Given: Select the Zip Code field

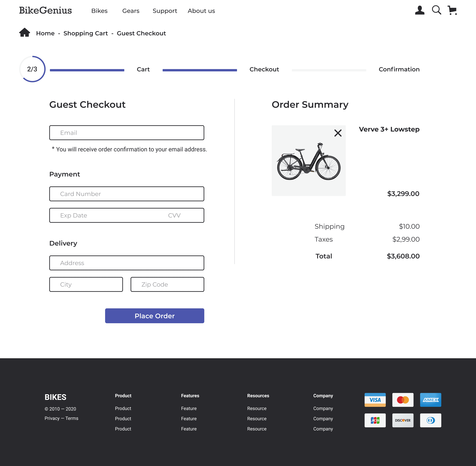Looking at the screenshot, I should coord(167,284).
